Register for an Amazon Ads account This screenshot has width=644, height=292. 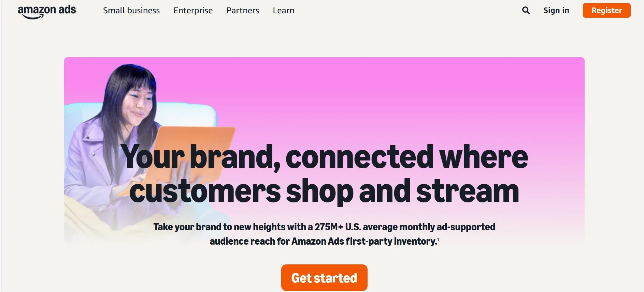[x=606, y=10]
